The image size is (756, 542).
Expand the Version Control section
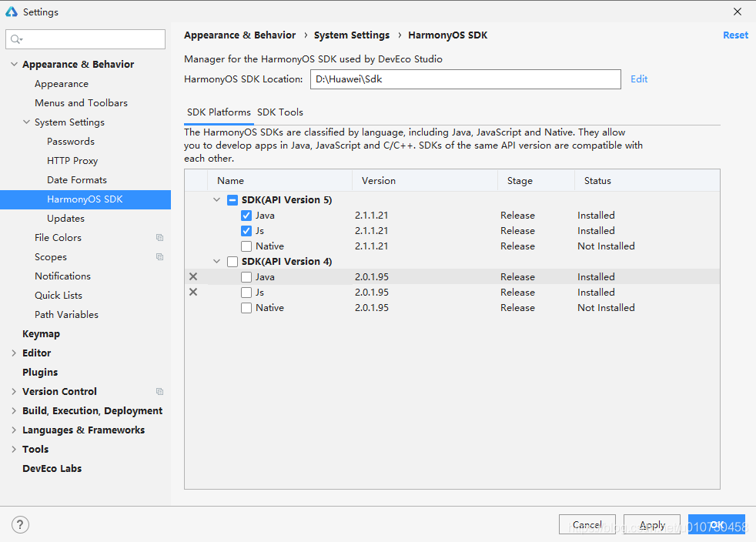coord(14,392)
